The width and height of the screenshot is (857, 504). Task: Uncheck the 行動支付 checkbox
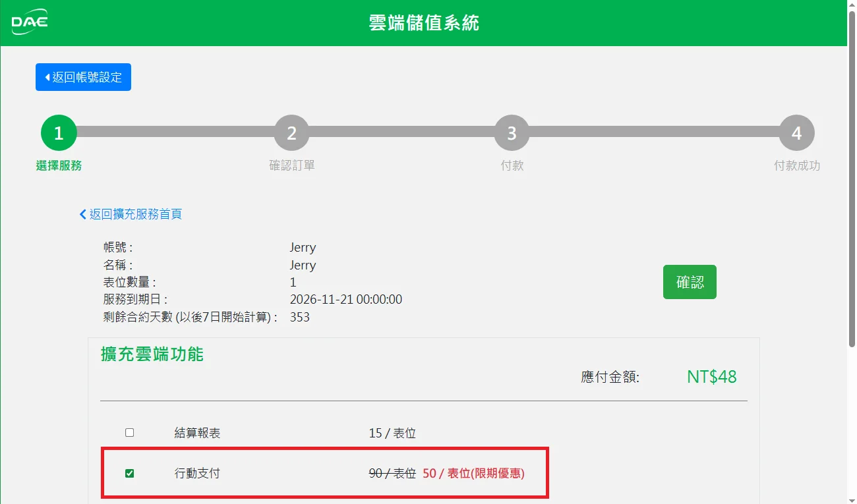click(x=130, y=473)
